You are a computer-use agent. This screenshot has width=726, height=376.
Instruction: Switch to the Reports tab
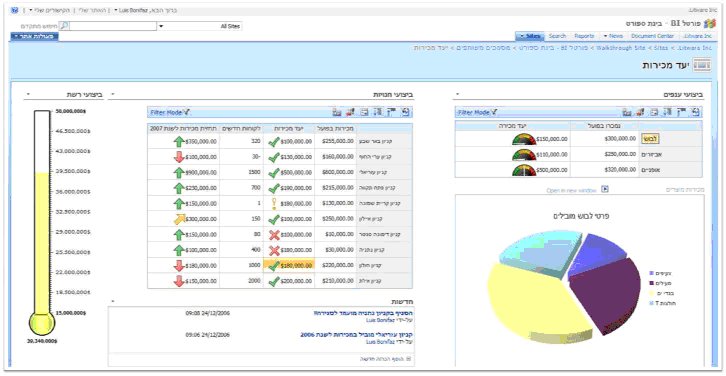[x=584, y=36]
